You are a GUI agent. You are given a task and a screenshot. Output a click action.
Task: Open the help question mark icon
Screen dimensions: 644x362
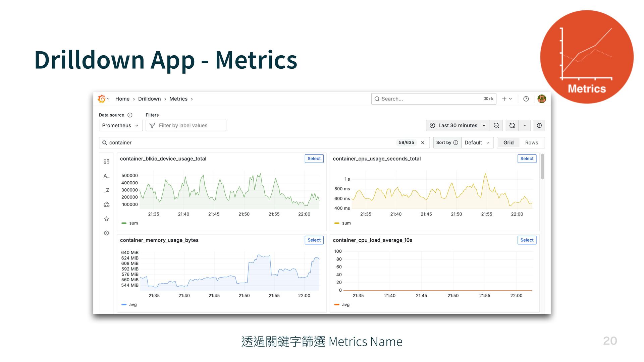coord(526,99)
